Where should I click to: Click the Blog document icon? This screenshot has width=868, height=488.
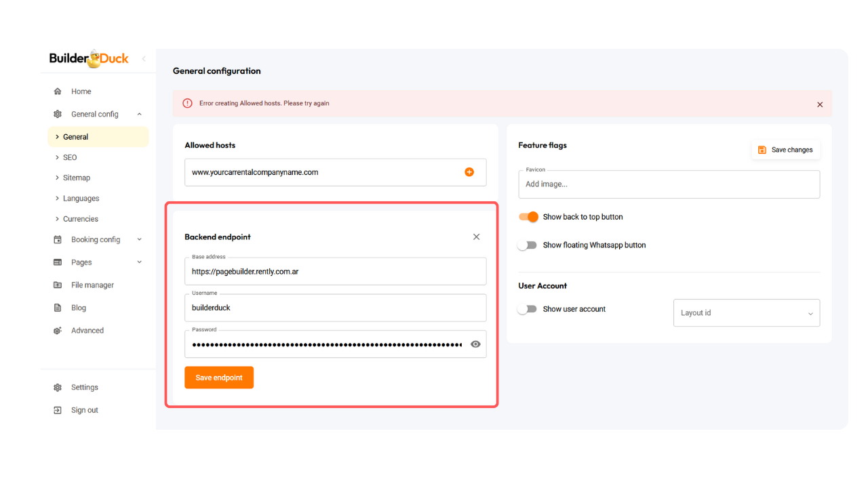(58, 308)
